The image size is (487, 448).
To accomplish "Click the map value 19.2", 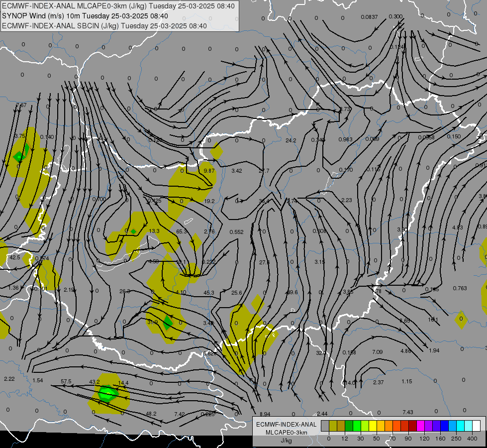I will 209,201.
